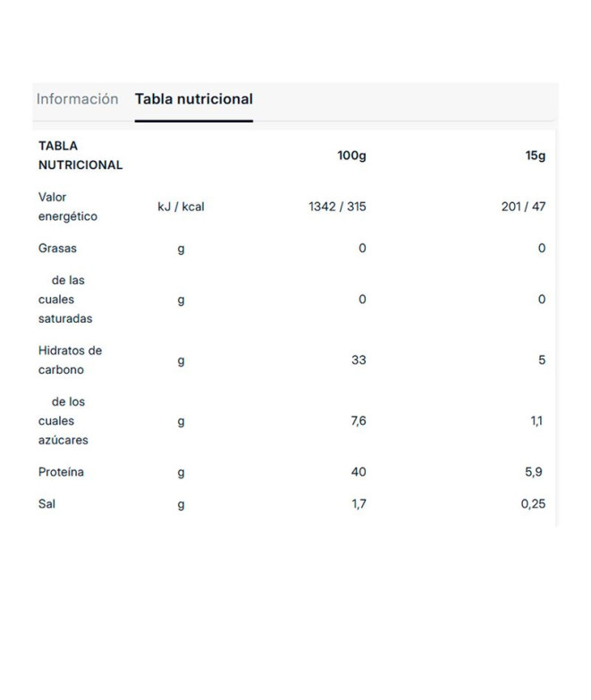The image size is (591, 700).
Task: Click the carbohydrate value 33
Action: tap(359, 360)
